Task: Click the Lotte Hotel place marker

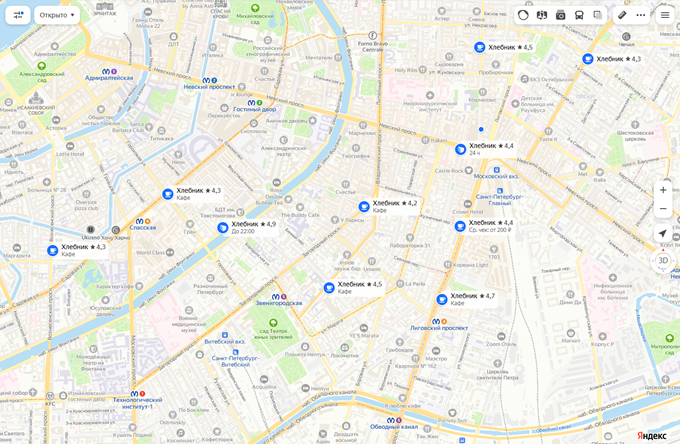Action: click(x=70, y=146)
